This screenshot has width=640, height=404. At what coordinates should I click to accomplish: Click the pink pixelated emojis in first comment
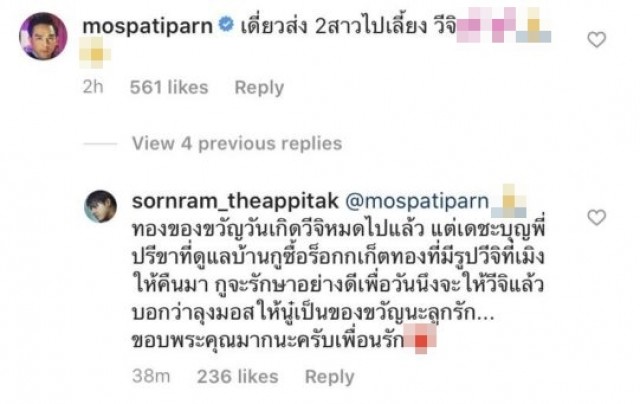coord(486,25)
